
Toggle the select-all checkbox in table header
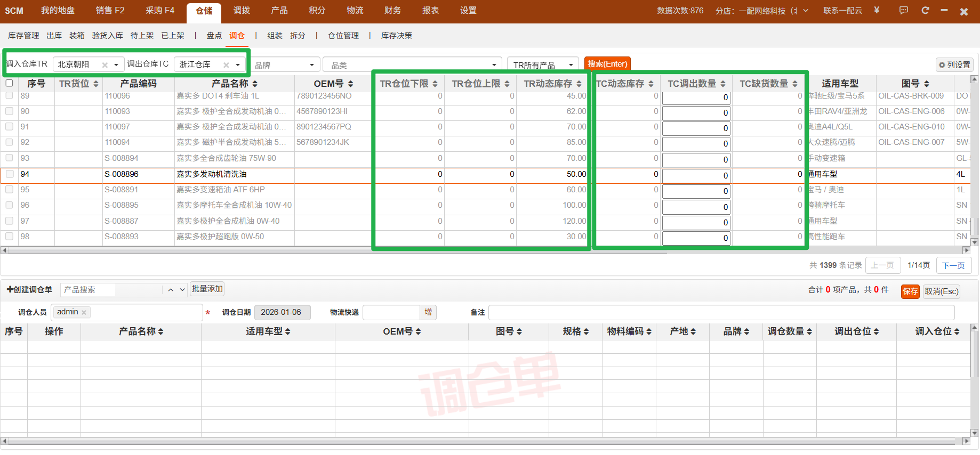tap(9, 83)
